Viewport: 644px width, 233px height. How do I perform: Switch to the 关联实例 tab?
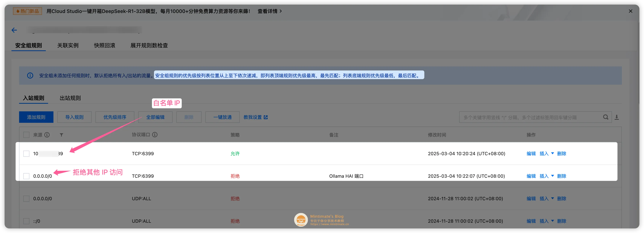(68, 45)
